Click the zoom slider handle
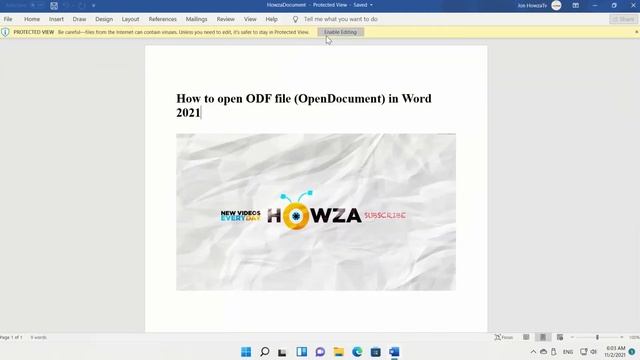Screen dimensions: 640x360 [x=597, y=337]
